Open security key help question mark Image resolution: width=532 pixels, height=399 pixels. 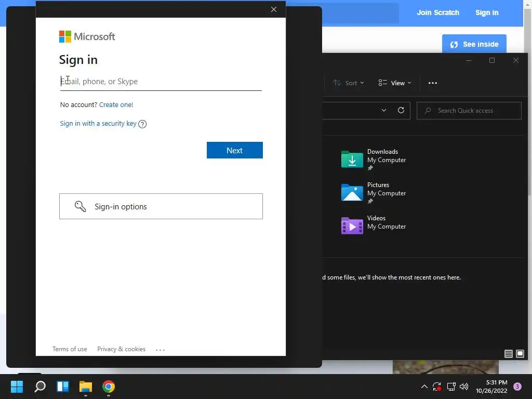coord(142,124)
